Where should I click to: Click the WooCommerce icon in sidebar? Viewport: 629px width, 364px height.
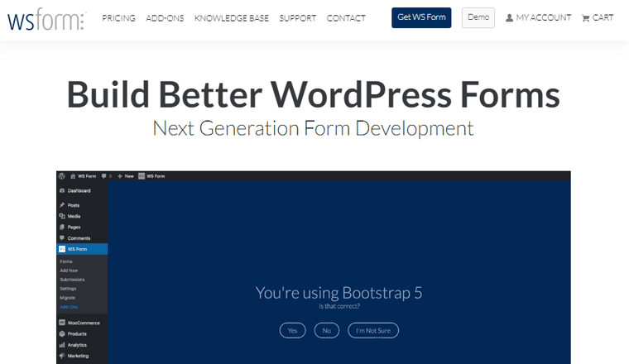[x=62, y=323]
